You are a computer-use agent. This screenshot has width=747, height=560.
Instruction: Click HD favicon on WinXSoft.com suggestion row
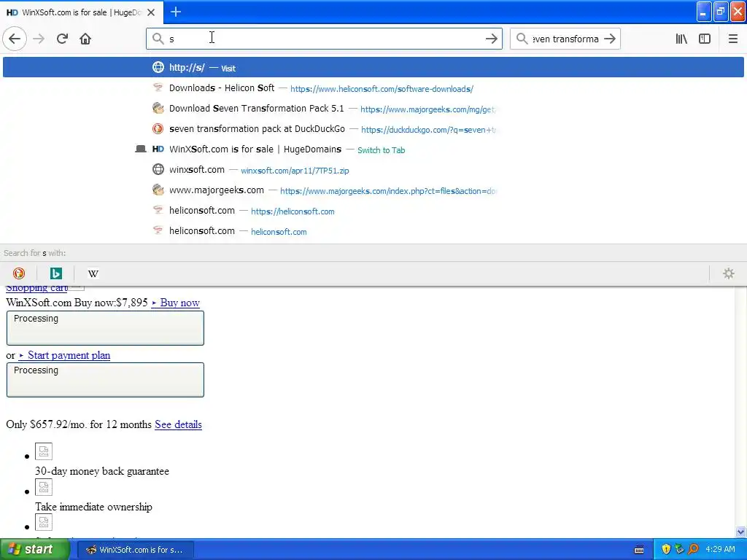coord(158,149)
